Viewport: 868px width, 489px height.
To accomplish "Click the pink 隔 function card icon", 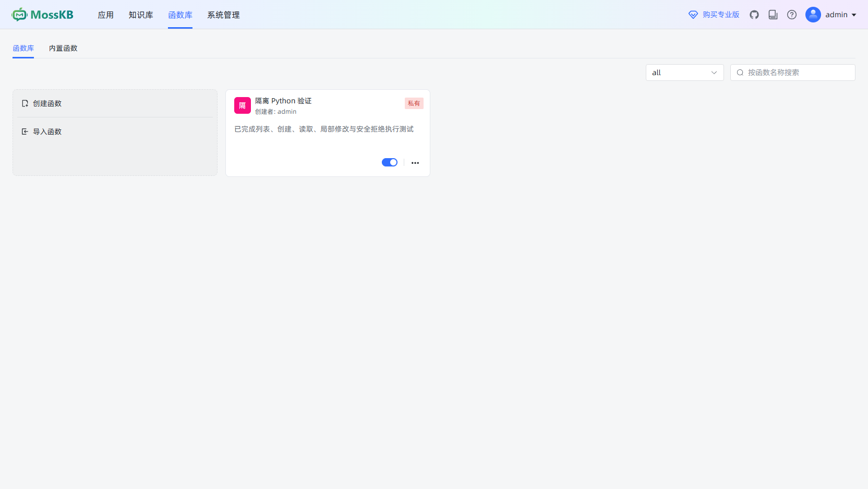I will point(243,105).
